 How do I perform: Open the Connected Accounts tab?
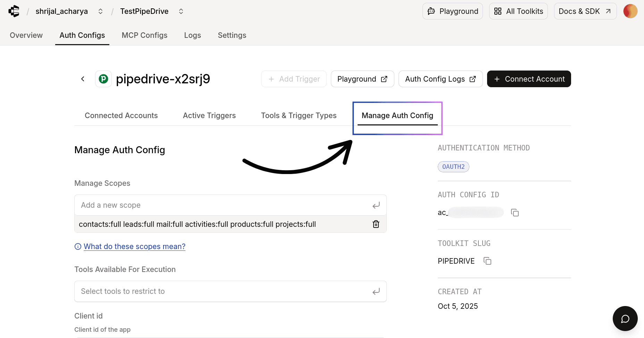121,116
